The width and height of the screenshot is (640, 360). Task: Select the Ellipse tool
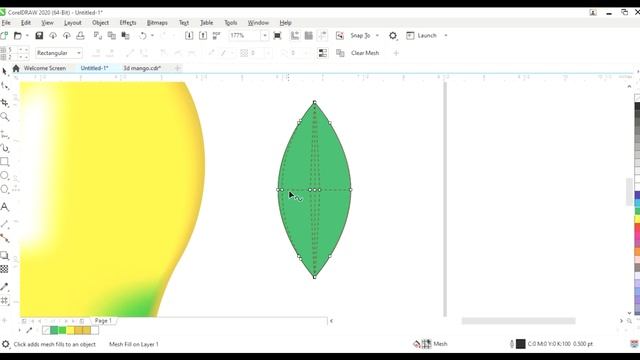[4, 176]
